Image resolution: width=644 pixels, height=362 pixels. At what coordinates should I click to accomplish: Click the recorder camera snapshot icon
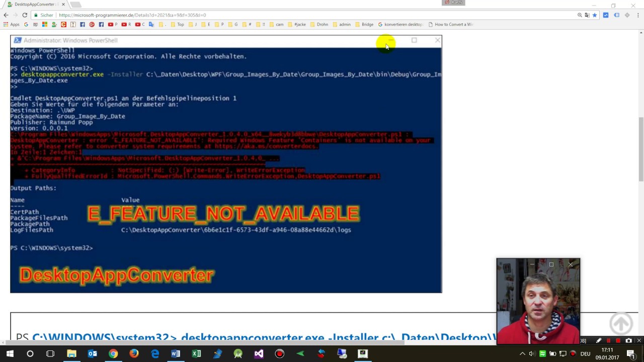tap(628, 340)
